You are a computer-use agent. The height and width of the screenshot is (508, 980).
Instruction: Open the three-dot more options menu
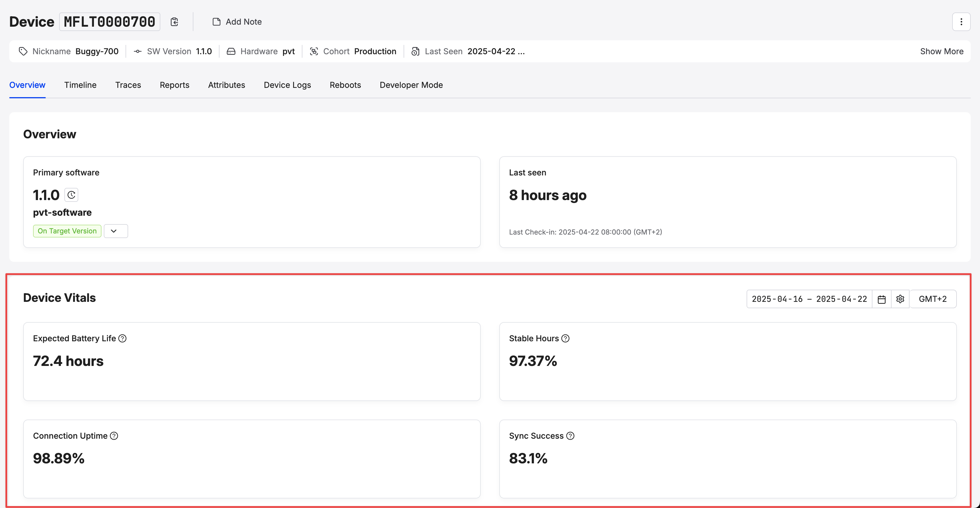click(961, 22)
